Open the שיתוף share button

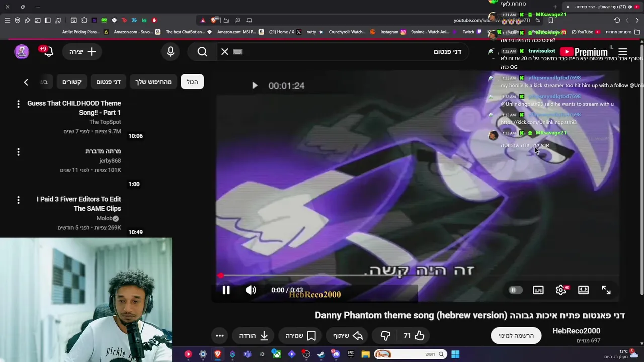coord(348,335)
